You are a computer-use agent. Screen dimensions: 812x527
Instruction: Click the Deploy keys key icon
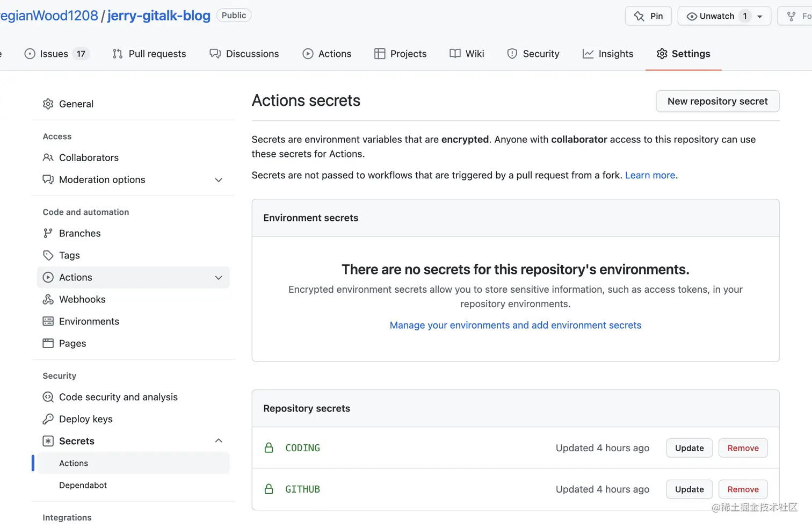coord(48,419)
